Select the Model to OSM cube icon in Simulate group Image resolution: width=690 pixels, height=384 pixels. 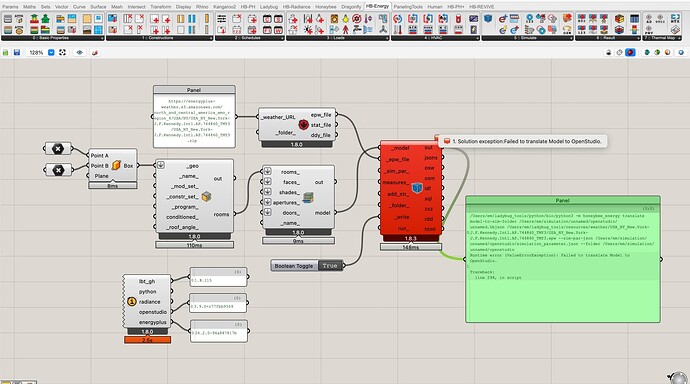pos(488,19)
